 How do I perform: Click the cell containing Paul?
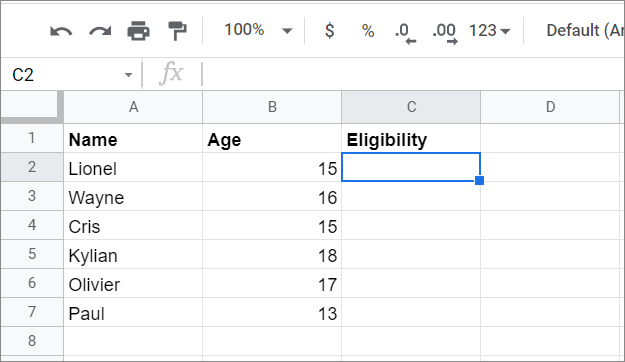tap(133, 313)
